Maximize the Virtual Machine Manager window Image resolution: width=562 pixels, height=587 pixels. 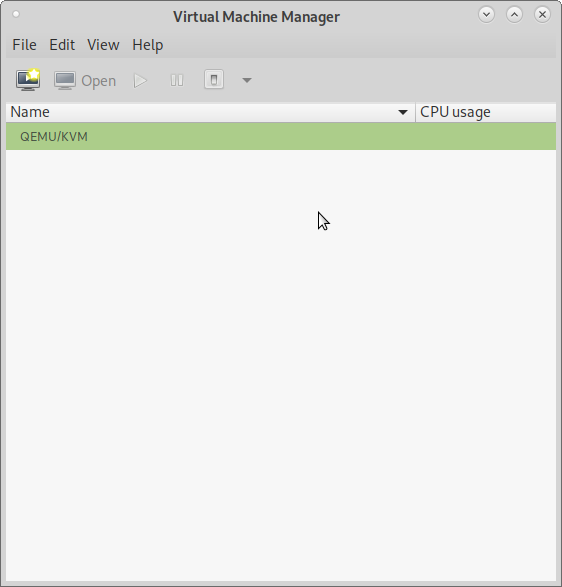[514, 15]
